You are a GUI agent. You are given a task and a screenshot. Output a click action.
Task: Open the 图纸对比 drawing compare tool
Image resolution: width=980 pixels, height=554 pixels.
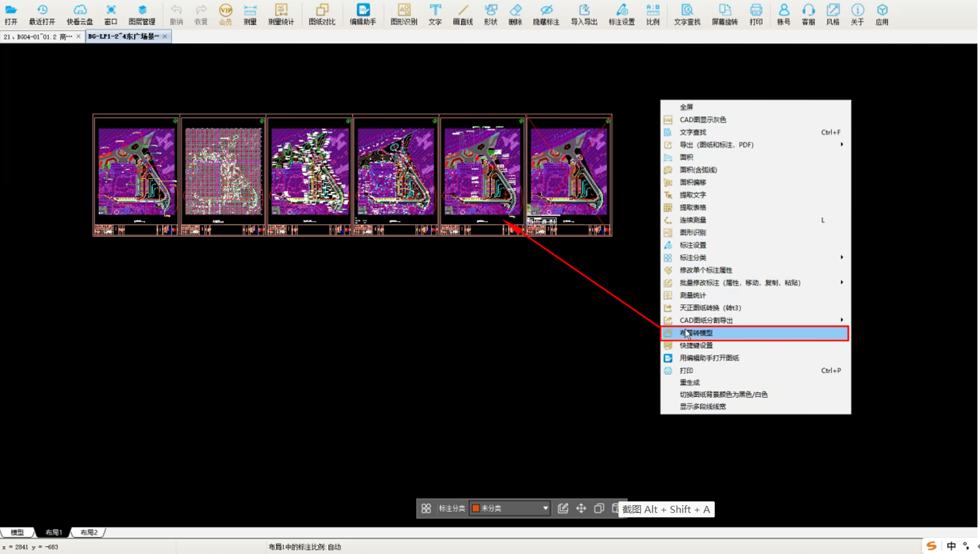(x=322, y=14)
